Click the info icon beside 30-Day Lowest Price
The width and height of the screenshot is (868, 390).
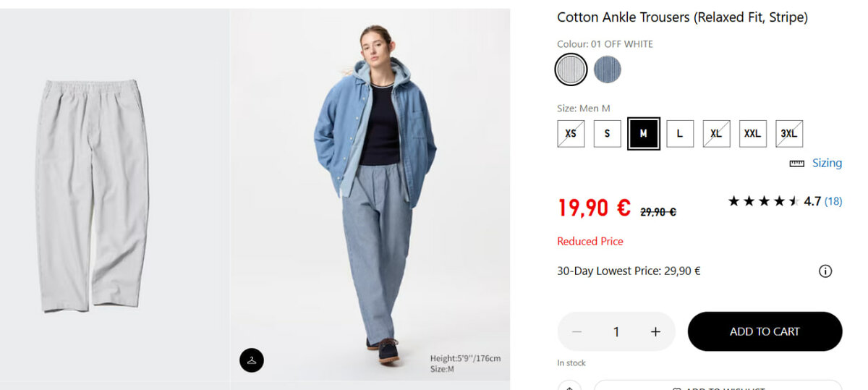point(825,271)
